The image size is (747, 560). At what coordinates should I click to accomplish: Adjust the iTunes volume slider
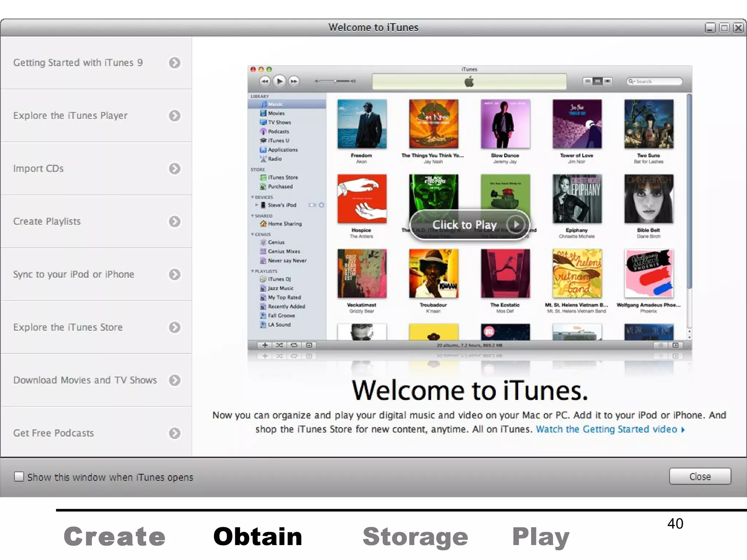coord(335,81)
